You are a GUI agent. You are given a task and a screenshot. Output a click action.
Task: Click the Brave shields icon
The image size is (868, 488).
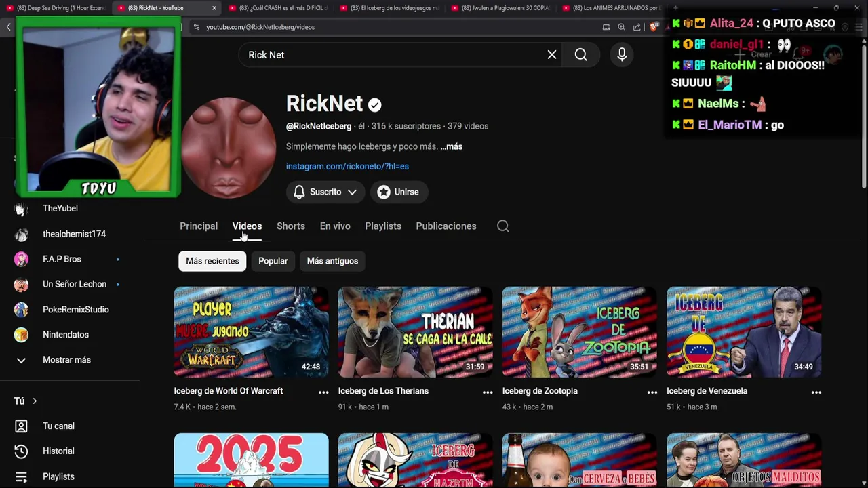point(654,27)
